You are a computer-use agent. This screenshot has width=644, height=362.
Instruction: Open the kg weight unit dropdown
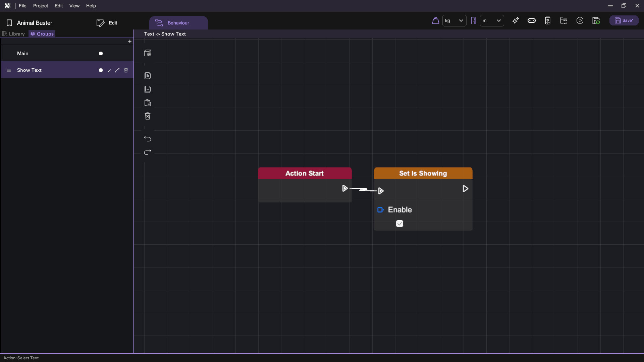454,21
